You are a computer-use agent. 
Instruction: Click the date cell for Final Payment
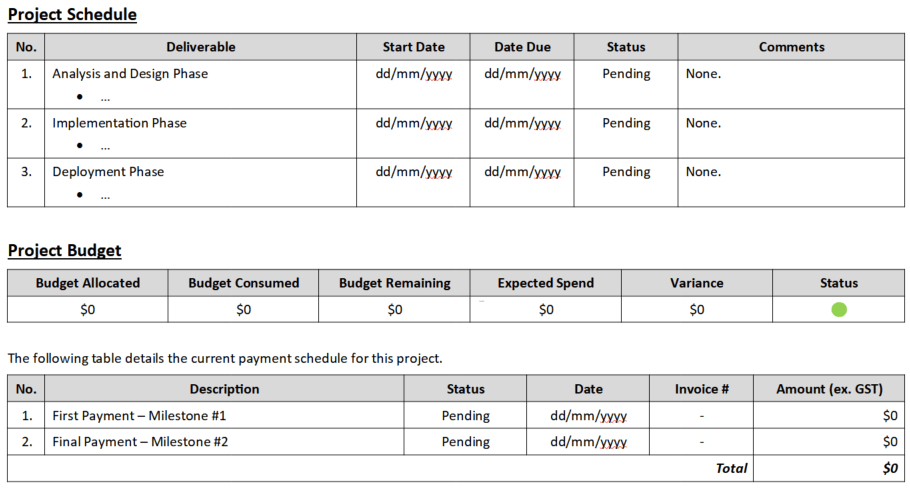tap(588, 441)
